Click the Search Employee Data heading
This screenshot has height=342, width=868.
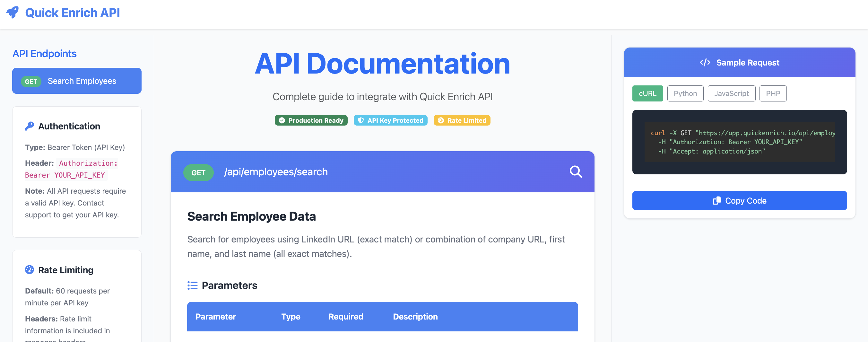[251, 216]
